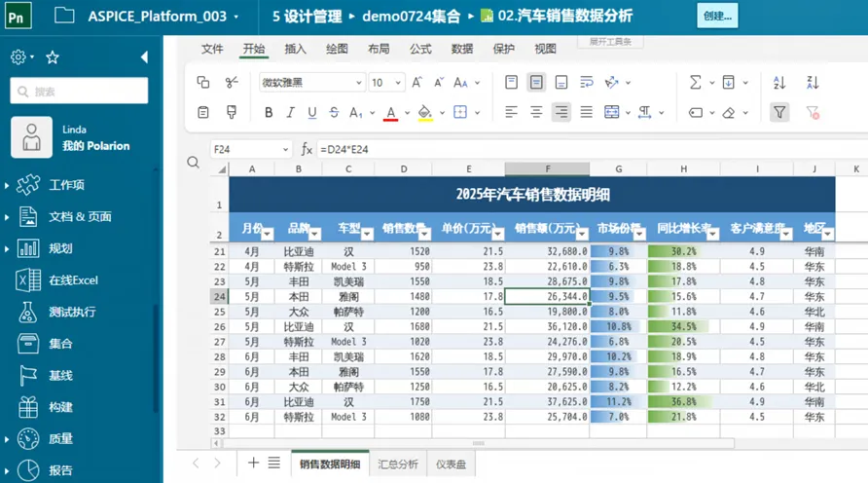The image size is (868, 483).
Task: Click the AutoSum sigma icon
Action: point(696,83)
